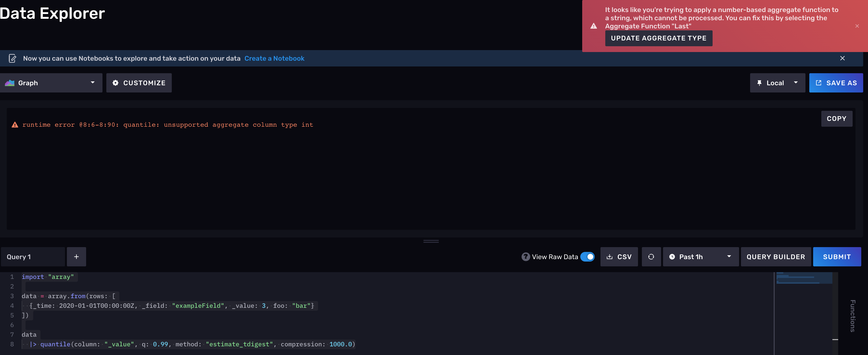868x355 pixels.
Task: Close the Notebooks announcement banner
Action: (x=842, y=58)
